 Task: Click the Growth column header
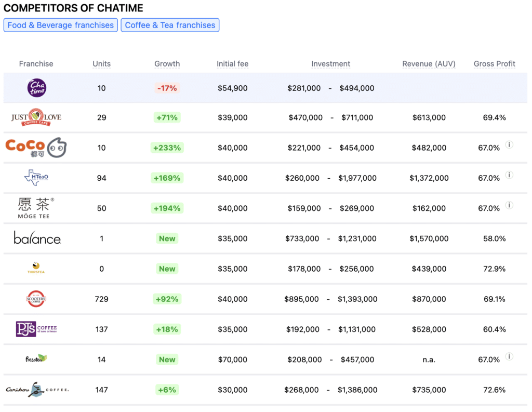tap(167, 64)
